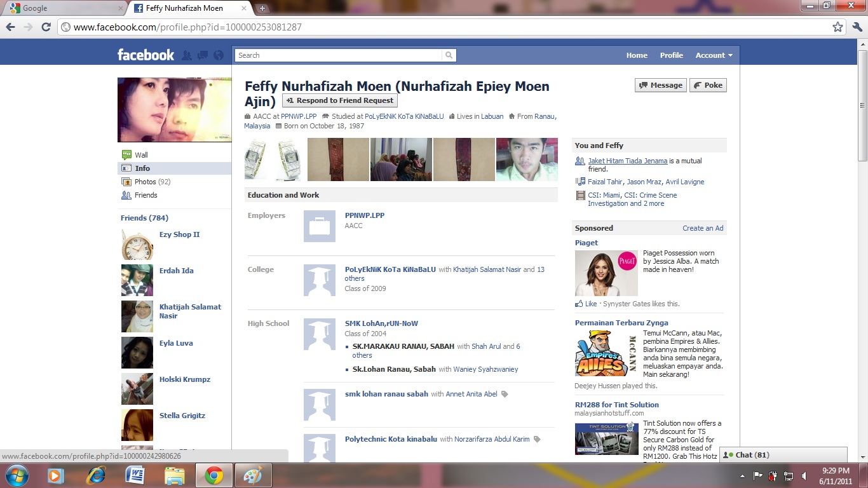Click Ezy Shop II friend thumbnail
Viewport: 868px width, 488px height.
point(137,245)
